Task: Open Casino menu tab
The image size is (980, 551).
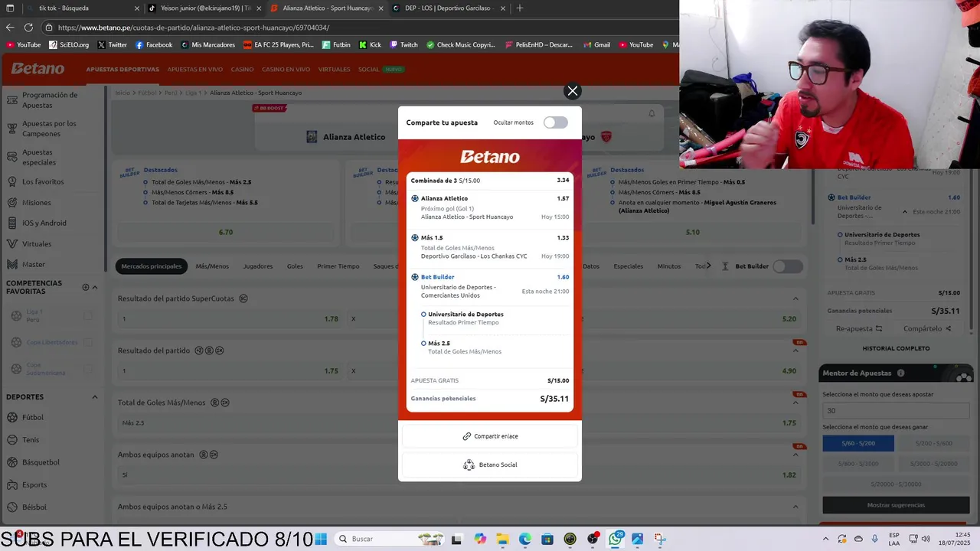Action: (x=242, y=70)
